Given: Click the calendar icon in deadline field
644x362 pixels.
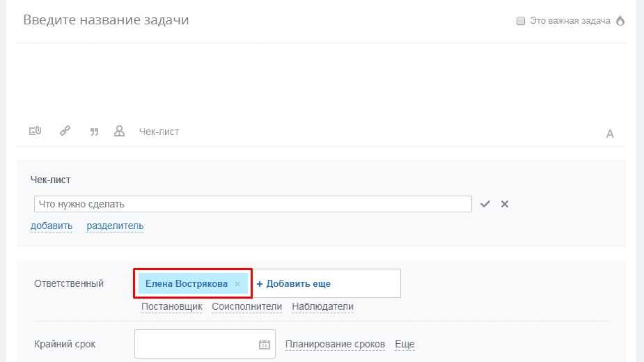Looking at the screenshot, I should point(264,344).
